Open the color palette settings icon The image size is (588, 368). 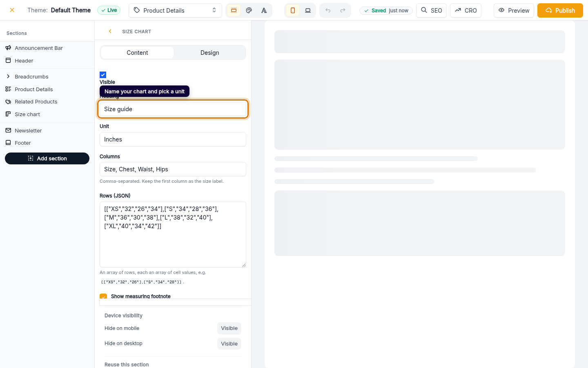(x=249, y=10)
